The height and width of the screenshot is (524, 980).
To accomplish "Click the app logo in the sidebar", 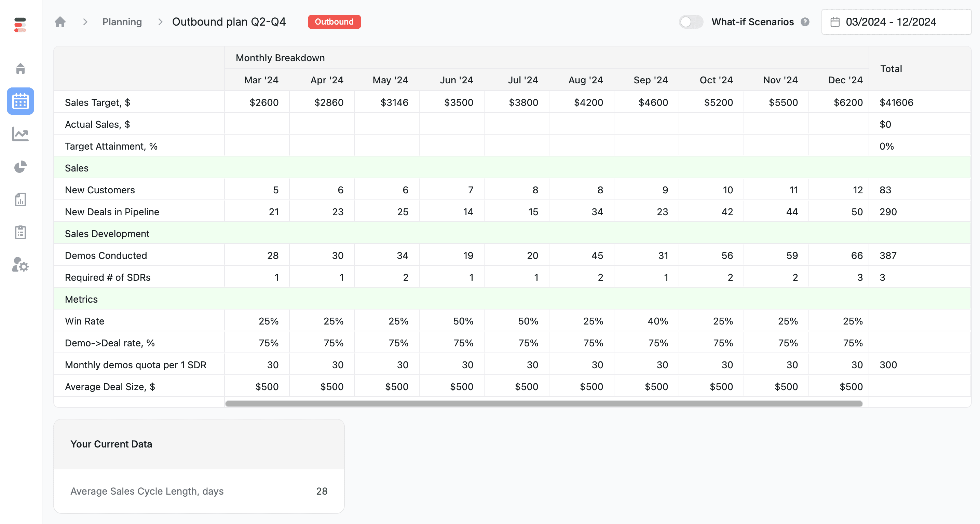I will [20, 25].
